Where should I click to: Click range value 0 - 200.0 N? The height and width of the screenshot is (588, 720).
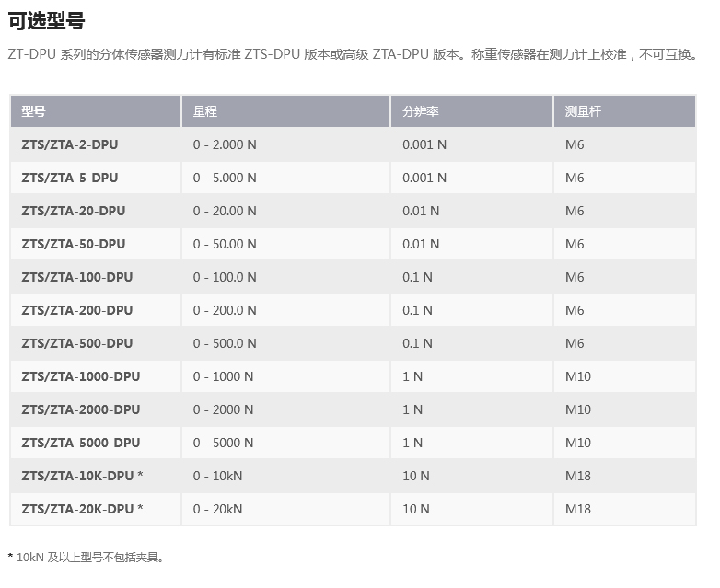click(x=225, y=310)
